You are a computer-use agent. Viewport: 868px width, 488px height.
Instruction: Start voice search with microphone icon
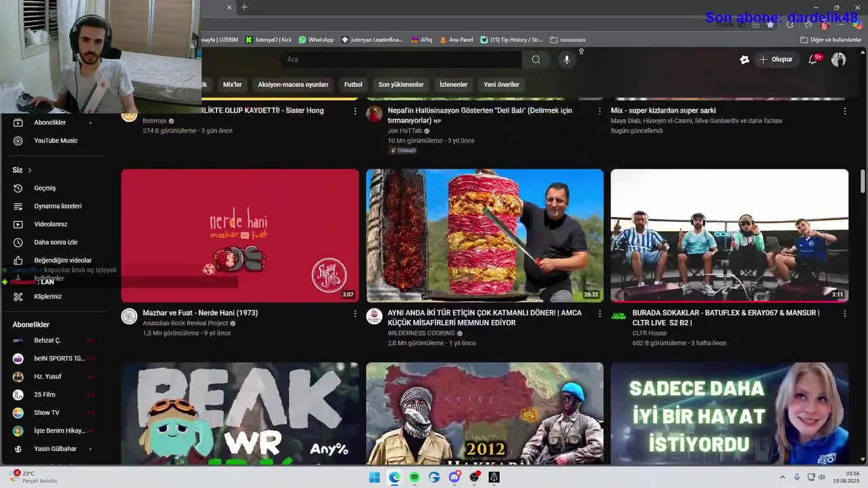tap(567, 60)
